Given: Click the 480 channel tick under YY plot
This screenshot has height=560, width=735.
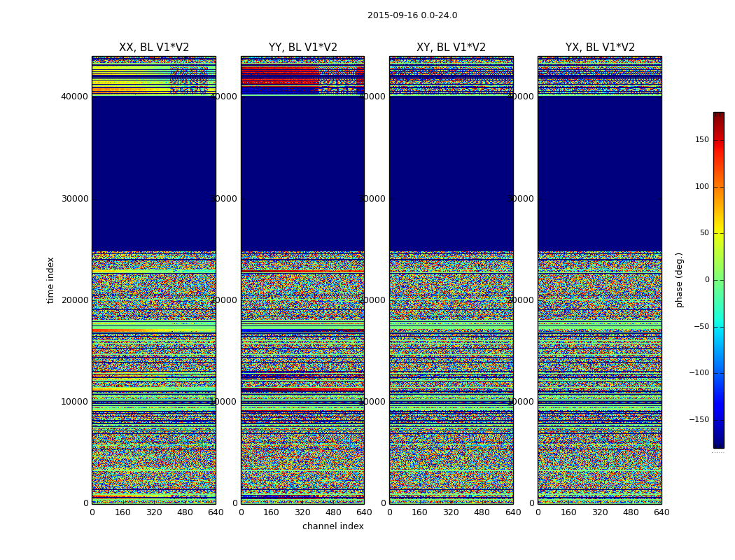Looking at the screenshot, I should [334, 512].
